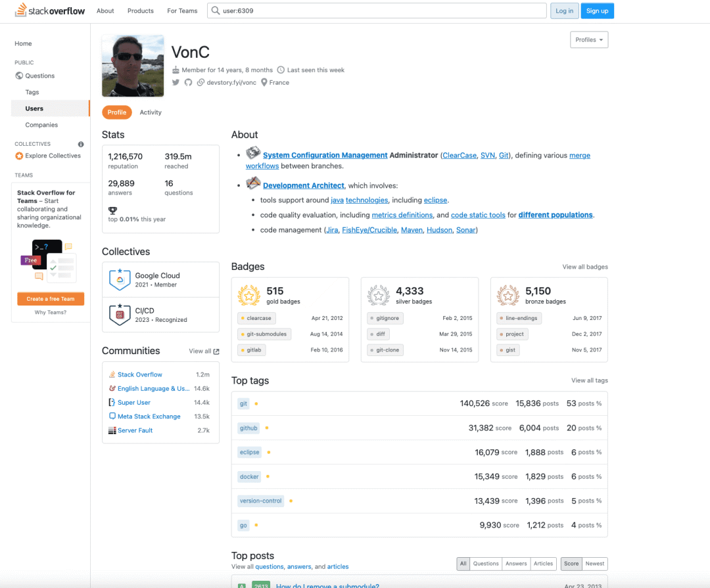The height and width of the screenshot is (588, 710).
Task: Open How do I remove a submodule post
Action: click(x=327, y=585)
